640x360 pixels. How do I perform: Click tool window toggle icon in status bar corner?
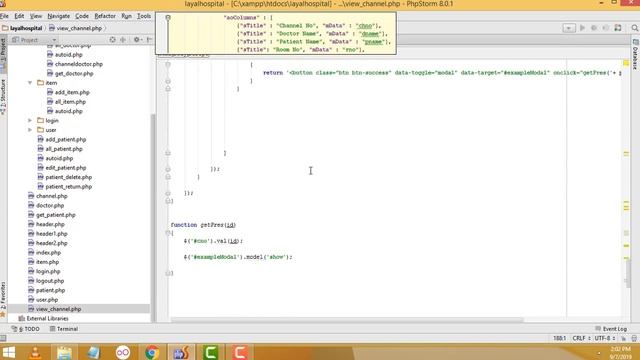tap(3, 338)
